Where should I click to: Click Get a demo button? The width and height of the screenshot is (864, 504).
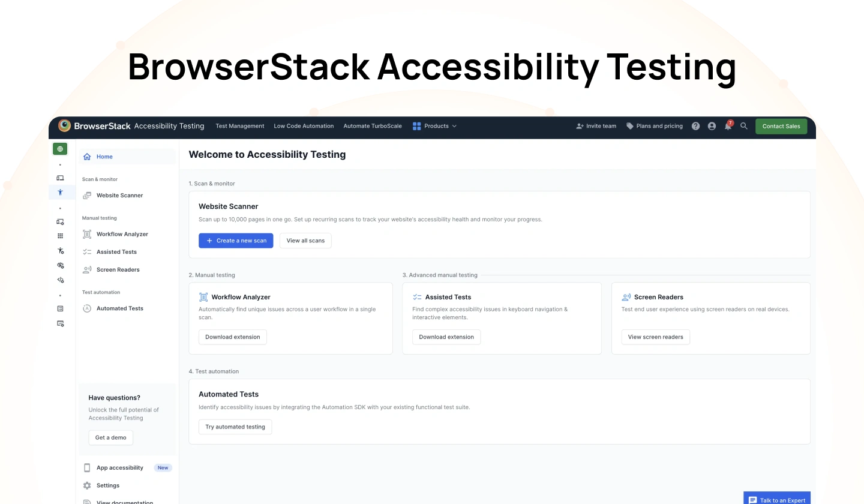coord(111,438)
